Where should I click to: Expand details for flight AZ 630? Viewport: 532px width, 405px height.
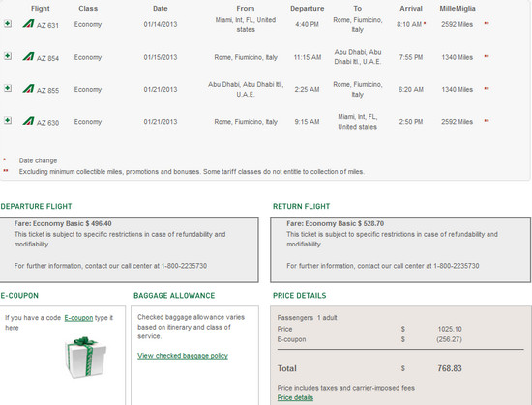[8, 120]
